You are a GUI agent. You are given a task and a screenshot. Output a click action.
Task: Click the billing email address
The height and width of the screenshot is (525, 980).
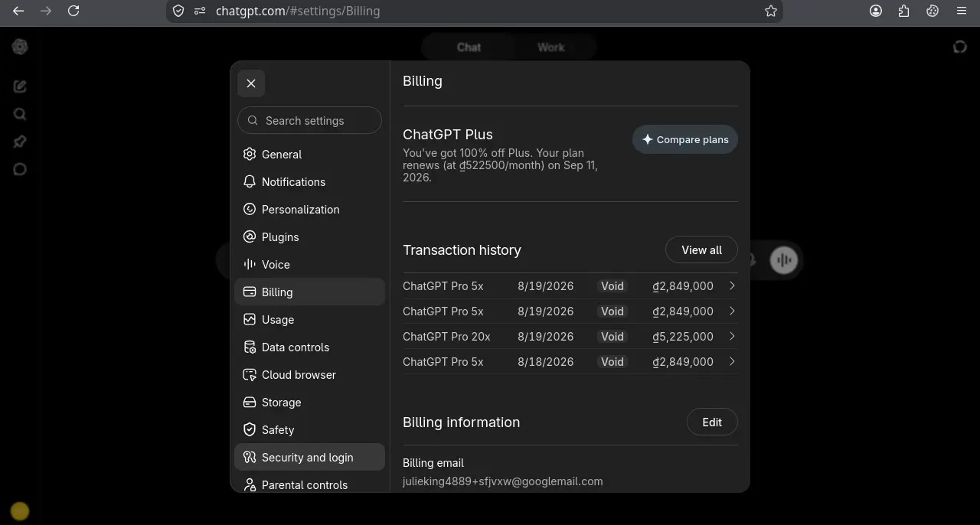(x=502, y=481)
